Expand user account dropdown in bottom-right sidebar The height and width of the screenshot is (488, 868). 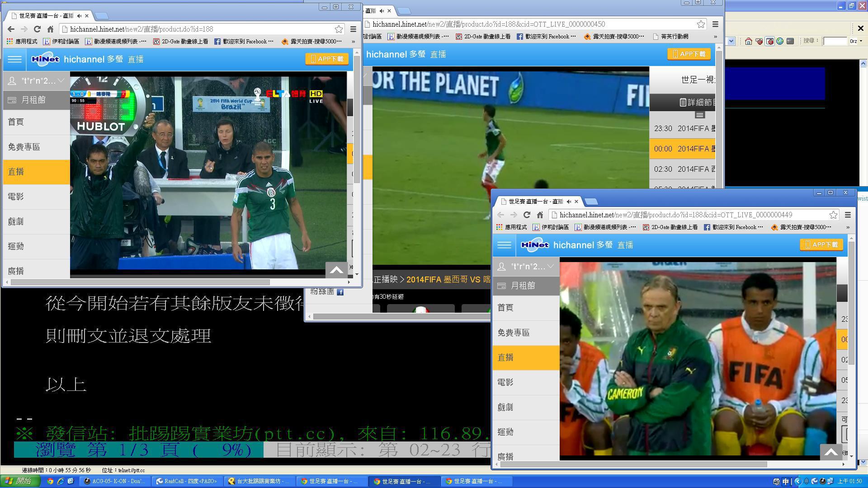click(x=550, y=267)
